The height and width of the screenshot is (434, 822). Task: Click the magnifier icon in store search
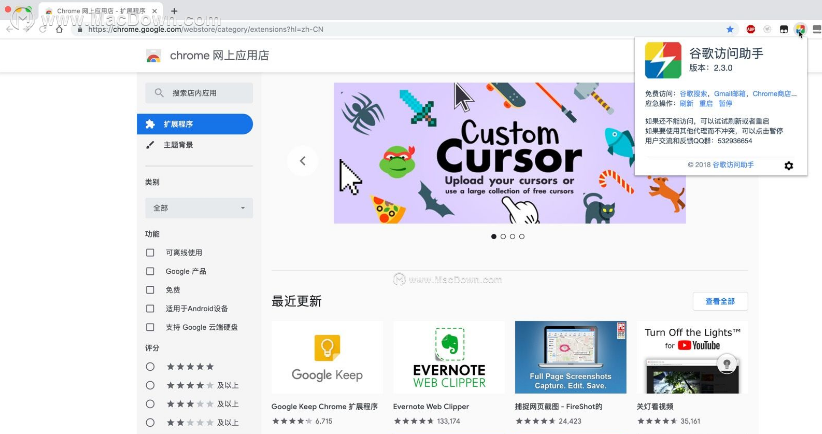pos(159,93)
